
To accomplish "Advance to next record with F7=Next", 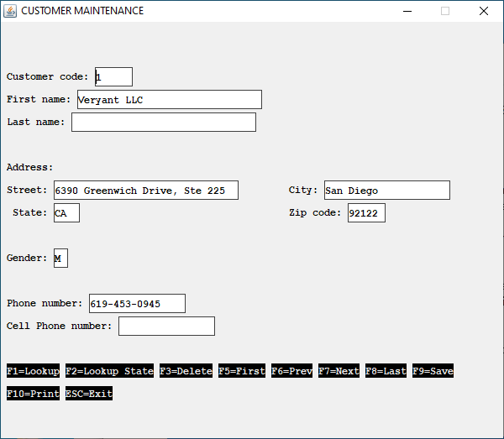I will pyautogui.click(x=339, y=371).
